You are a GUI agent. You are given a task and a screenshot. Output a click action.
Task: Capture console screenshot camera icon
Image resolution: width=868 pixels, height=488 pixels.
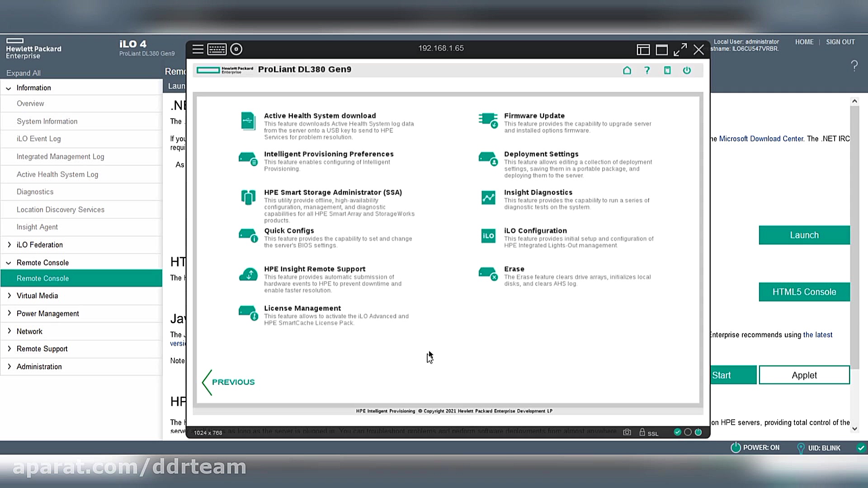coord(627,432)
